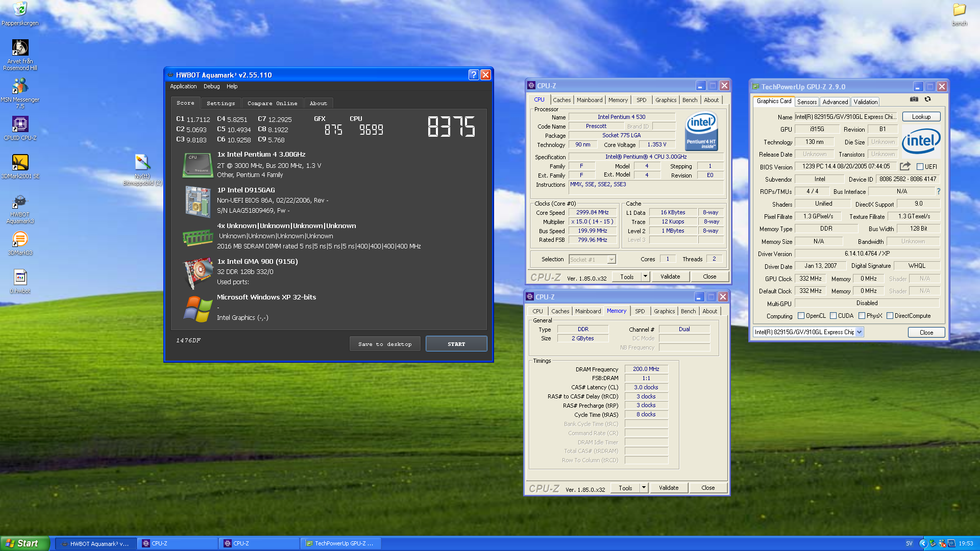
Task: Switch to Compare Online tab in Aquamark
Action: click(x=273, y=103)
